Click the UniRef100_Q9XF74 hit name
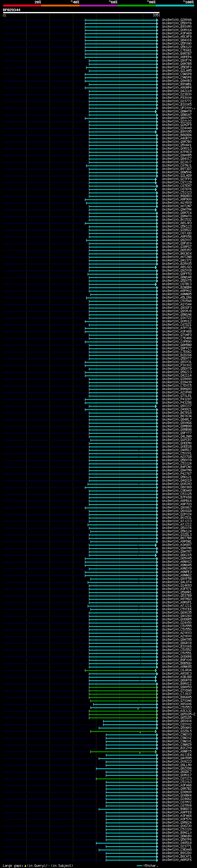 (x=177, y=61)
